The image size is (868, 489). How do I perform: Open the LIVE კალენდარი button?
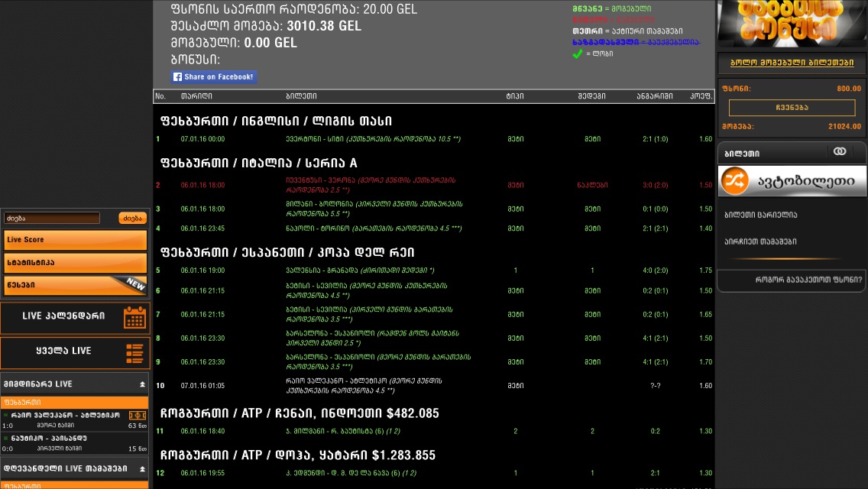(x=75, y=318)
